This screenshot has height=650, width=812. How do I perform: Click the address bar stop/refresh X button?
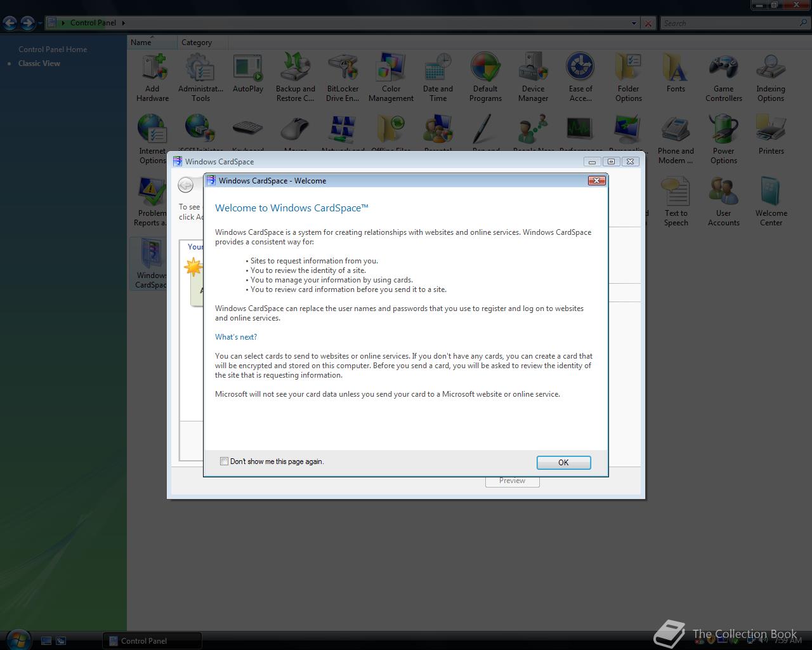click(648, 23)
